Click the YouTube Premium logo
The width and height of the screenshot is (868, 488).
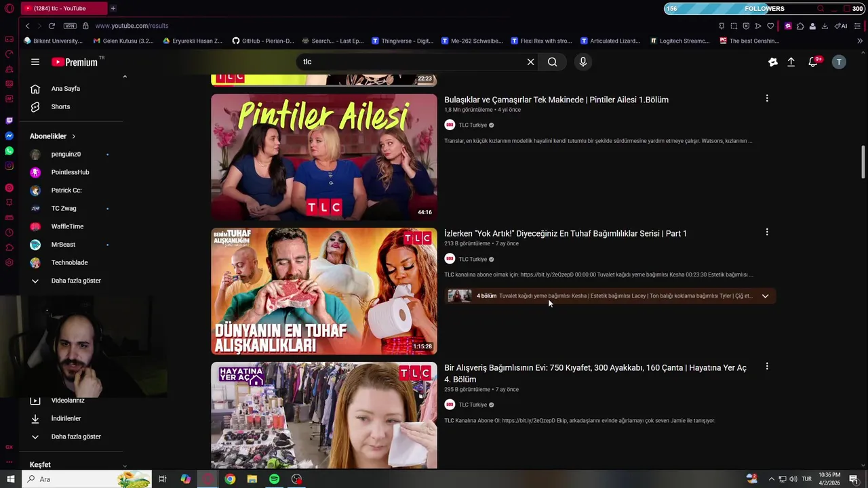point(75,62)
